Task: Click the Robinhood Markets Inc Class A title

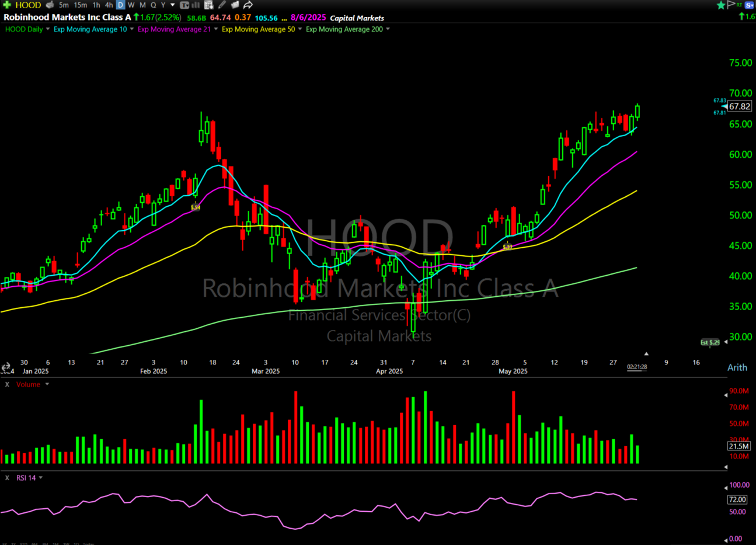Action: point(67,18)
